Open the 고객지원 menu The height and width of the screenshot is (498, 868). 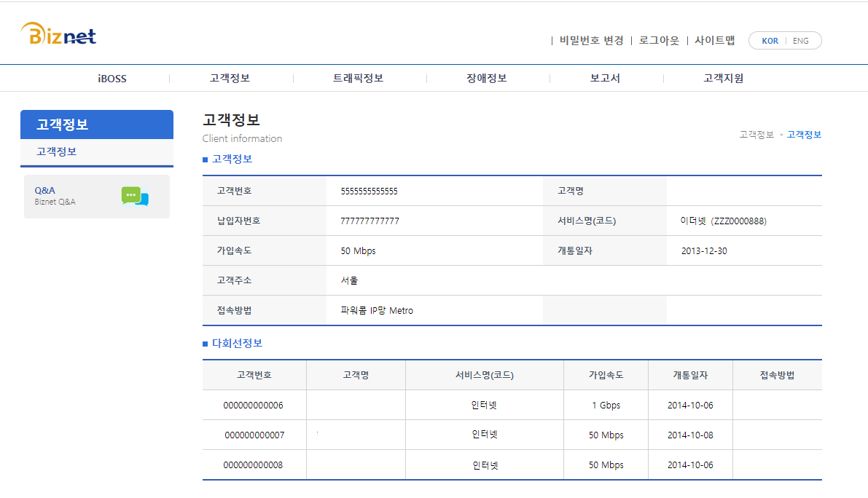click(x=724, y=79)
